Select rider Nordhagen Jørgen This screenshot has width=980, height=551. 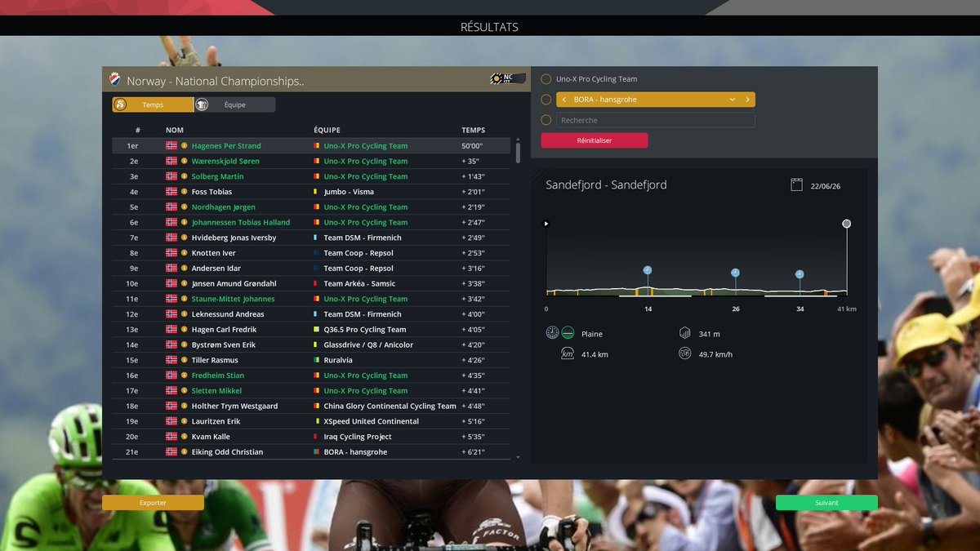click(223, 207)
